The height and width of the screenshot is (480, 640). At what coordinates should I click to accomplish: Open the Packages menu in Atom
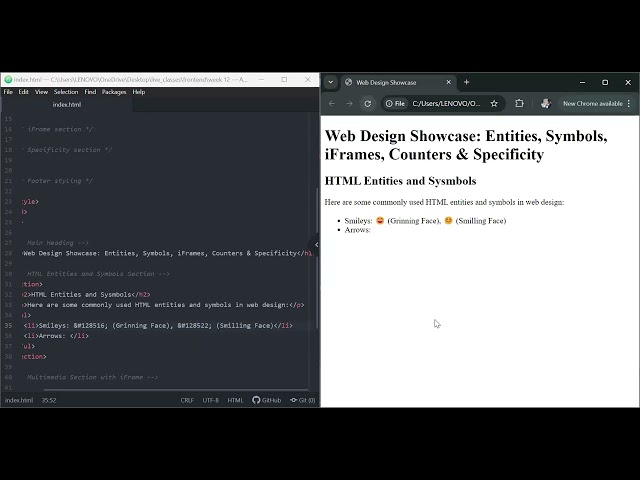(x=114, y=92)
